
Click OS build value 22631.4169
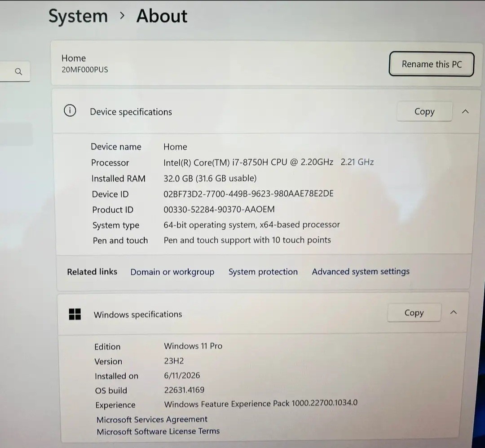click(x=184, y=390)
